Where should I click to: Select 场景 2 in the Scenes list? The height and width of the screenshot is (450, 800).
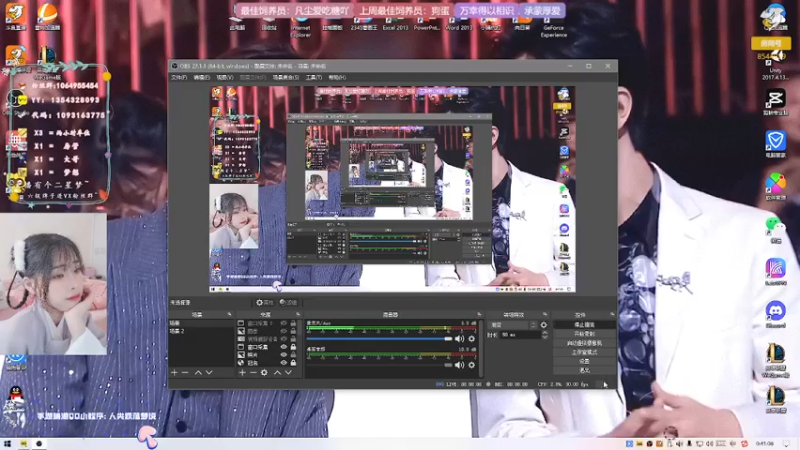201,331
